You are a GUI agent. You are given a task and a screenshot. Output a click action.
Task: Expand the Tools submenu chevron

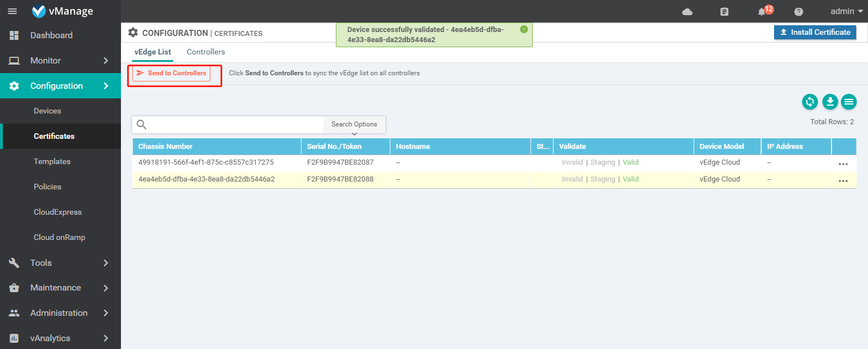pyautogui.click(x=106, y=262)
